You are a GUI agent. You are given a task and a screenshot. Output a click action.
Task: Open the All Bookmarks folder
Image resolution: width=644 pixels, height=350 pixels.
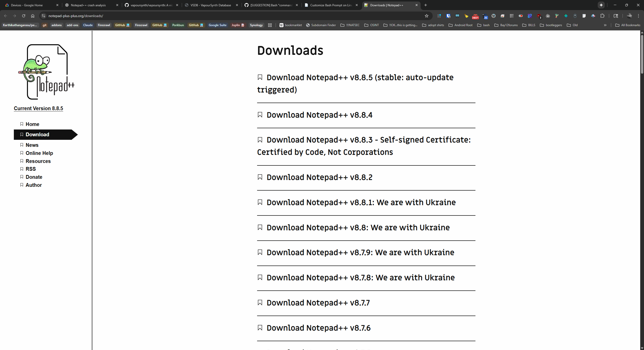point(628,25)
